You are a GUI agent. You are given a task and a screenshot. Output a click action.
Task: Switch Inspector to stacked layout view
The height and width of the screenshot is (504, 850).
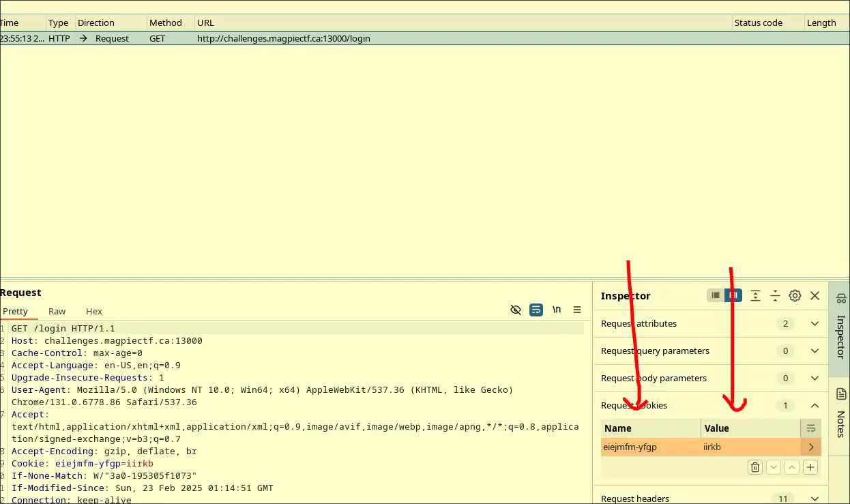pyautogui.click(x=716, y=295)
